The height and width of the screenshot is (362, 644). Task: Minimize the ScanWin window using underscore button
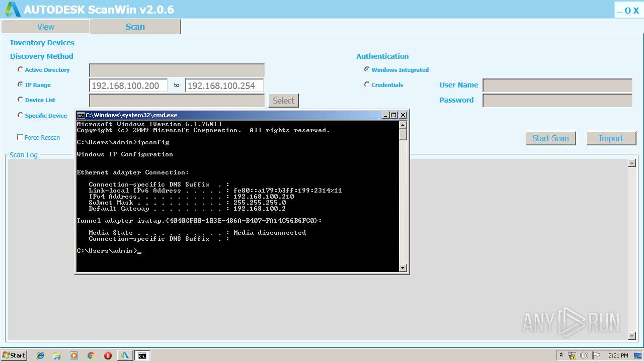click(620, 11)
